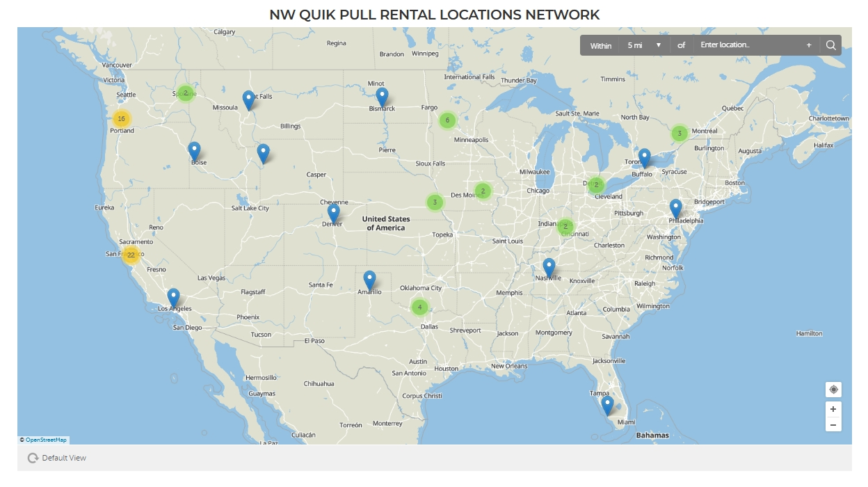Image resolution: width=868 pixels, height=487 pixels.
Task: Click the plus button in the search bar
Action: [x=808, y=45]
